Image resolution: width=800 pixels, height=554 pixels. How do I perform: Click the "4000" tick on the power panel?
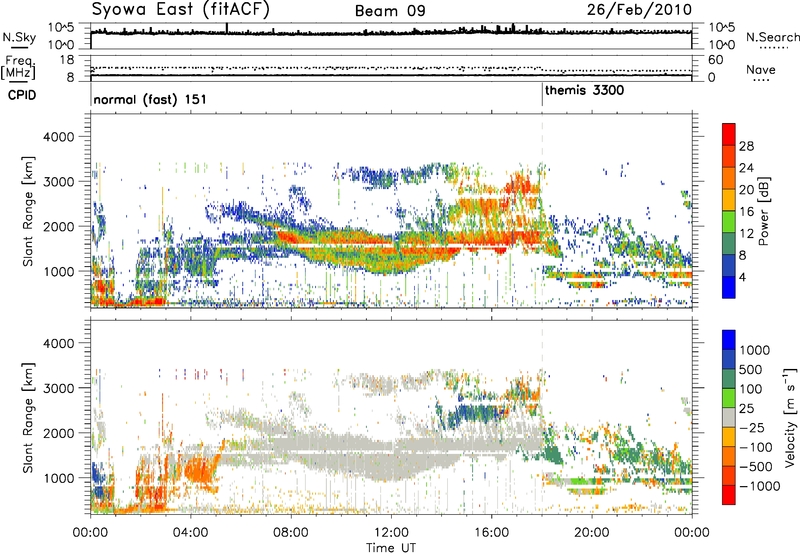[x=58, y=137]
